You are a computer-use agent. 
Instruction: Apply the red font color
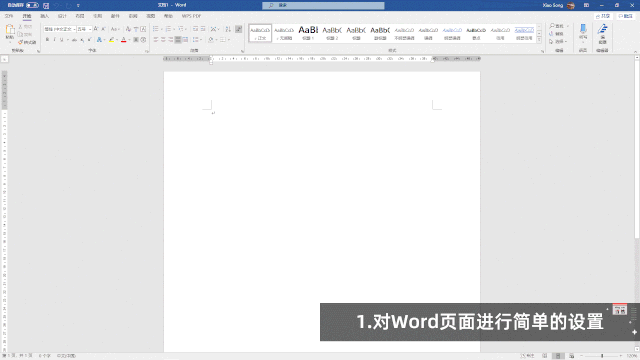[124, 40]
